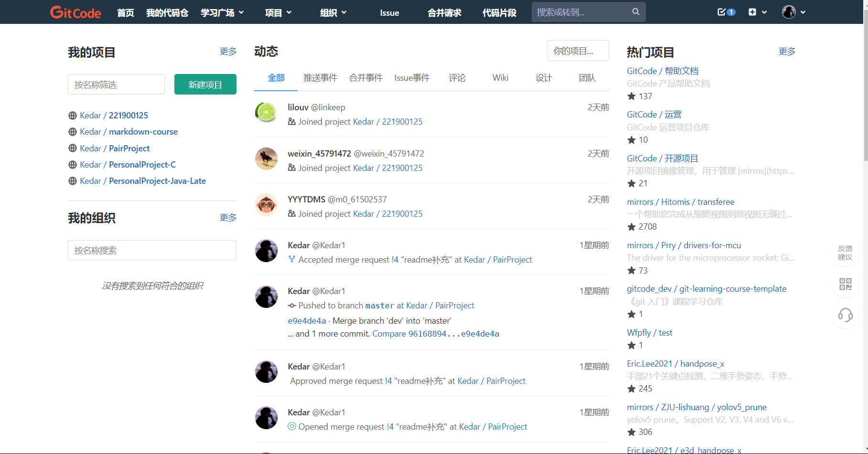Viewport: 868px width, 454px height.
Task: Click merge icon beside Accepted merge request
Action: pyautogui.click(x=292, y=259)
